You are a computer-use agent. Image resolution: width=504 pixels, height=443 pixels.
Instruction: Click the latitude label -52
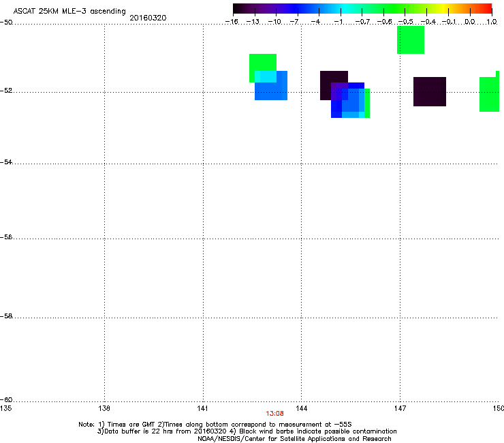(x=6, y=91)
